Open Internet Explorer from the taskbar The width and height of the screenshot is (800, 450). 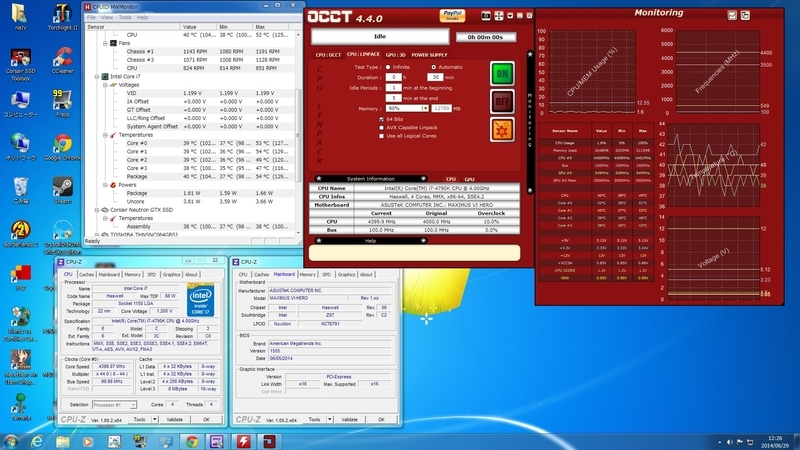(36, 441)
